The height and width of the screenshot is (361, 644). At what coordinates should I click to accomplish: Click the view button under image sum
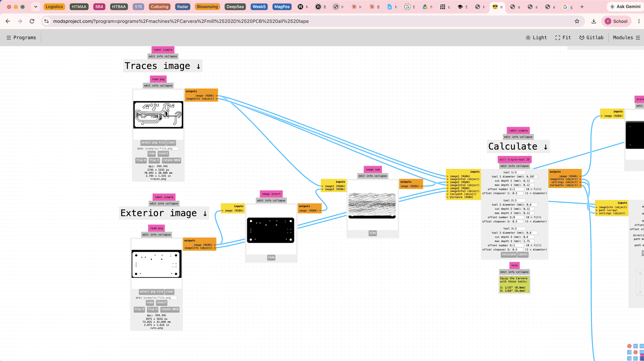coord(373,233)
